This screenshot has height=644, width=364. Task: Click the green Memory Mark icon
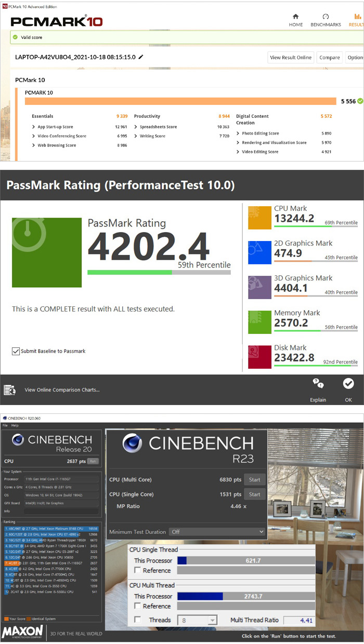[259, 322]
